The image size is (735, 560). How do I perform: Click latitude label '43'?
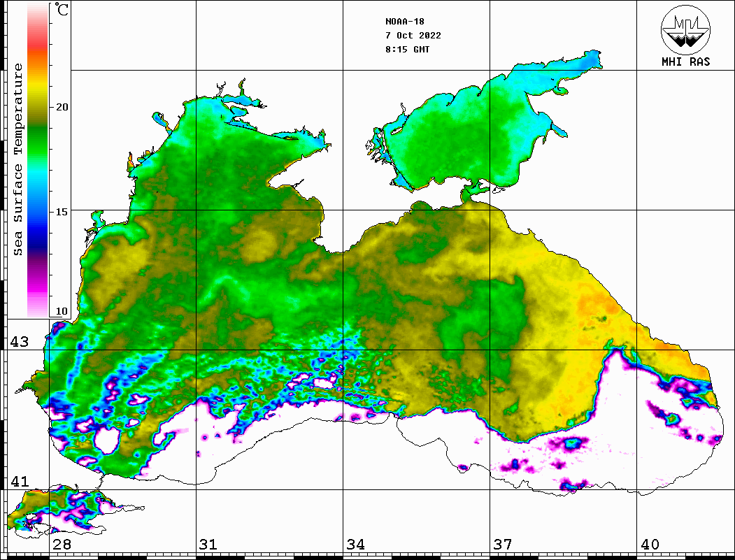point(20,342)
